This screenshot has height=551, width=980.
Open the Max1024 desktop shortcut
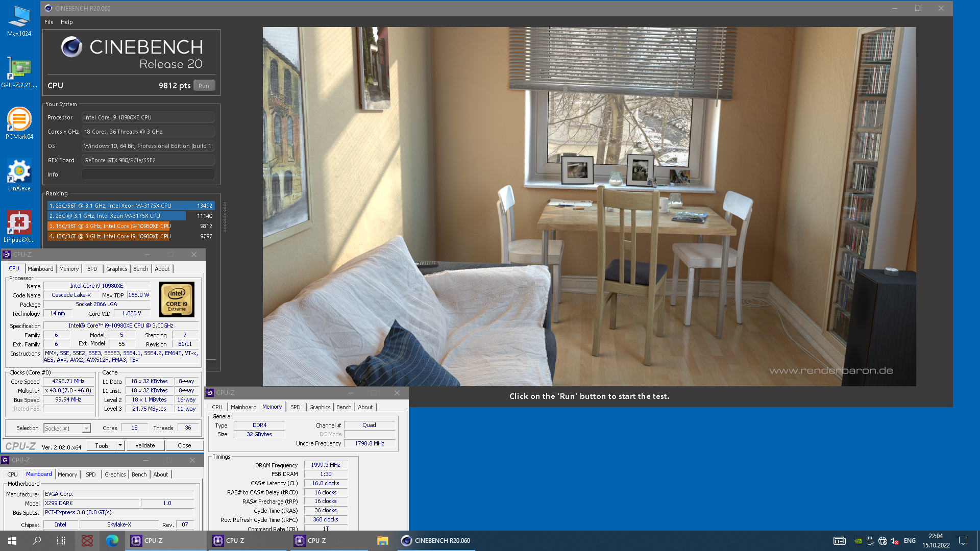[19, 20]
